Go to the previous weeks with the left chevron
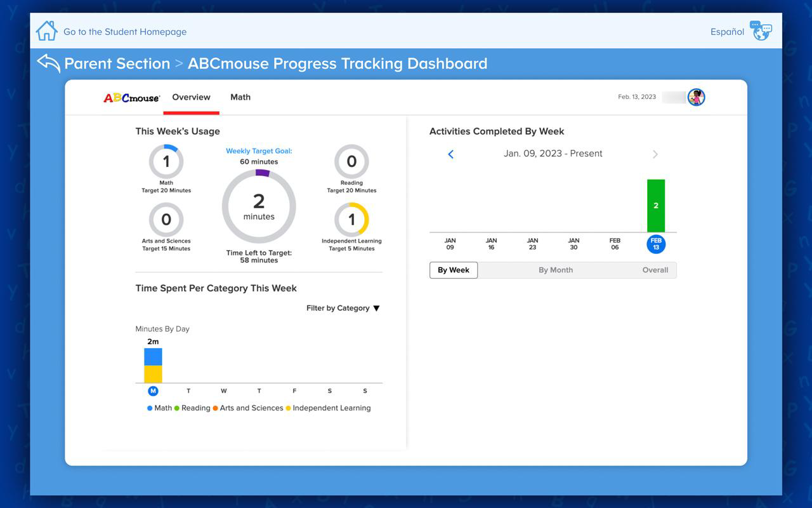The height and width of the screenshot is (508, 812). [x=451, y=154]
